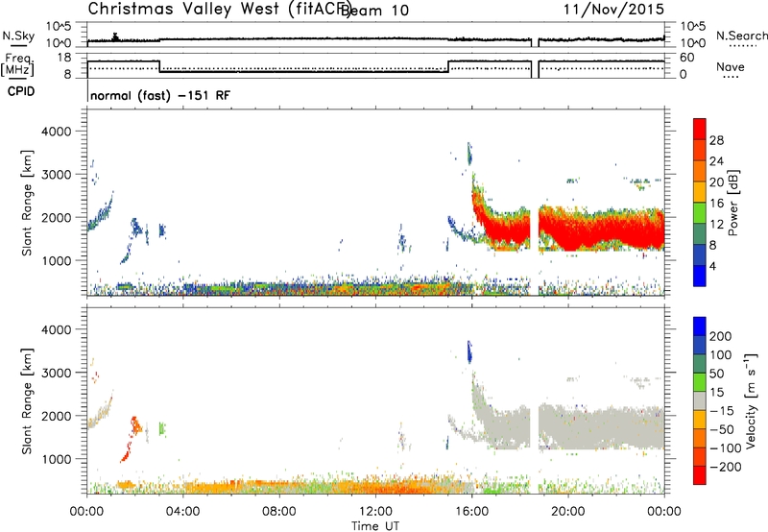Click the noise spike in the N.Sky trace
The width and height of the screenshot is (768, 532).
tap(115, 36)
